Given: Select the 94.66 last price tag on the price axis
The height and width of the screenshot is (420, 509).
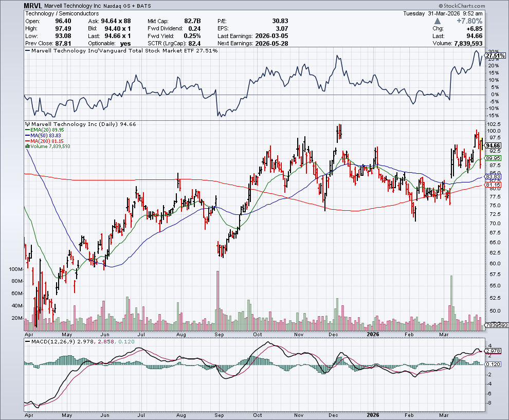Looking at the screenshot, I should tap(493, 145).
